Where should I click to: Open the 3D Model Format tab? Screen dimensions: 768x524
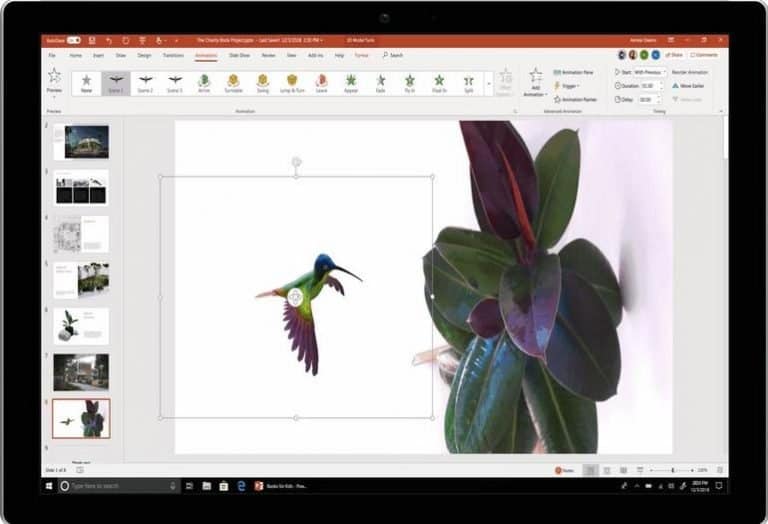click(361, 55)
